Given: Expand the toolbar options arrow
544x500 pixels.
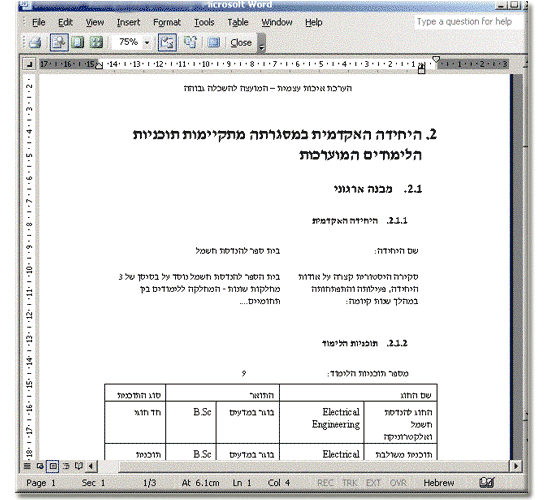Looking at the screenshot, I should [x=261, y=43].
